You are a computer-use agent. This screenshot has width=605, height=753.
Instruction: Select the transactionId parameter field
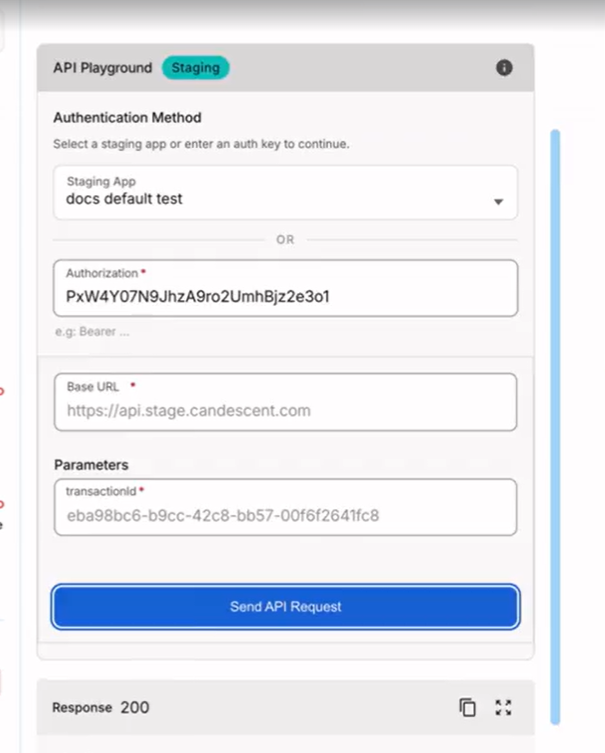[x=285, y=507]
